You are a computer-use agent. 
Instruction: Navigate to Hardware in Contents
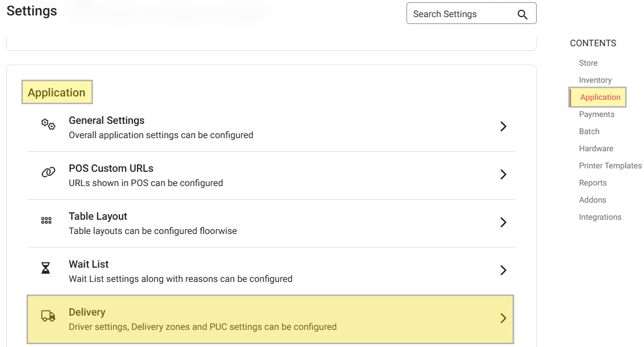point(596,148)
